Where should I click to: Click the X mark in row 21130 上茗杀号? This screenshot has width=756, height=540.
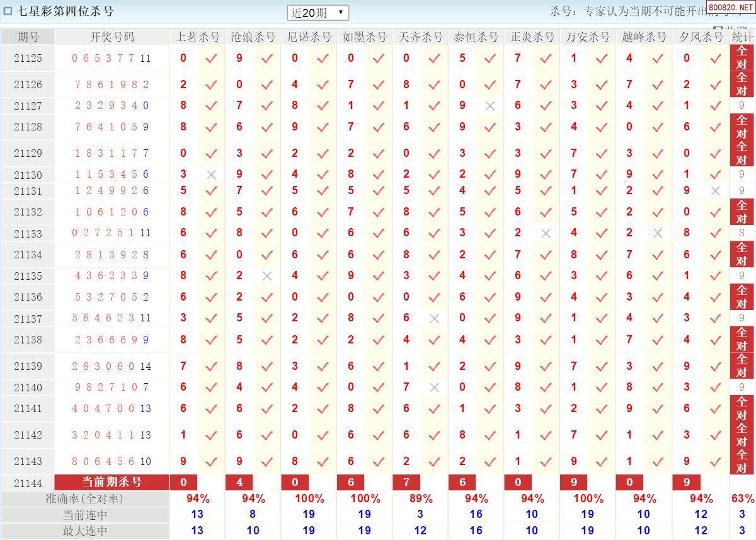pyautogui.click(x=211, y=175)
